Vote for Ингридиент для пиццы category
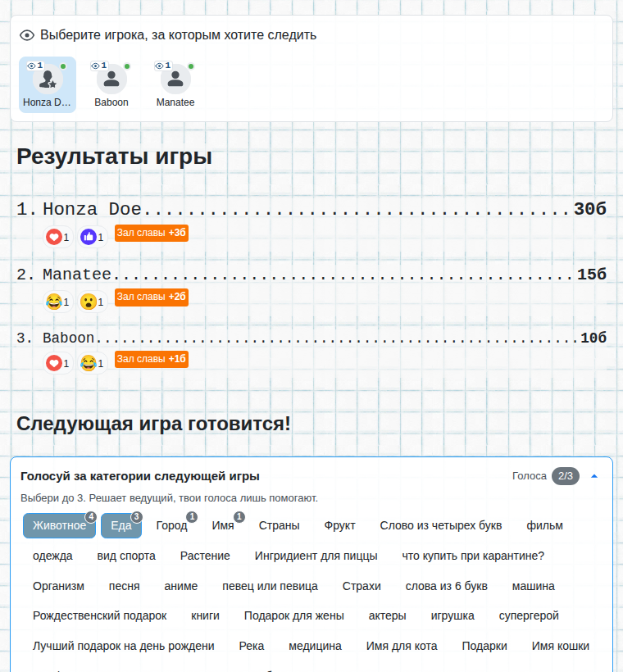The height and width of the screenshot is (672, 623). click(x=316, y=556)
